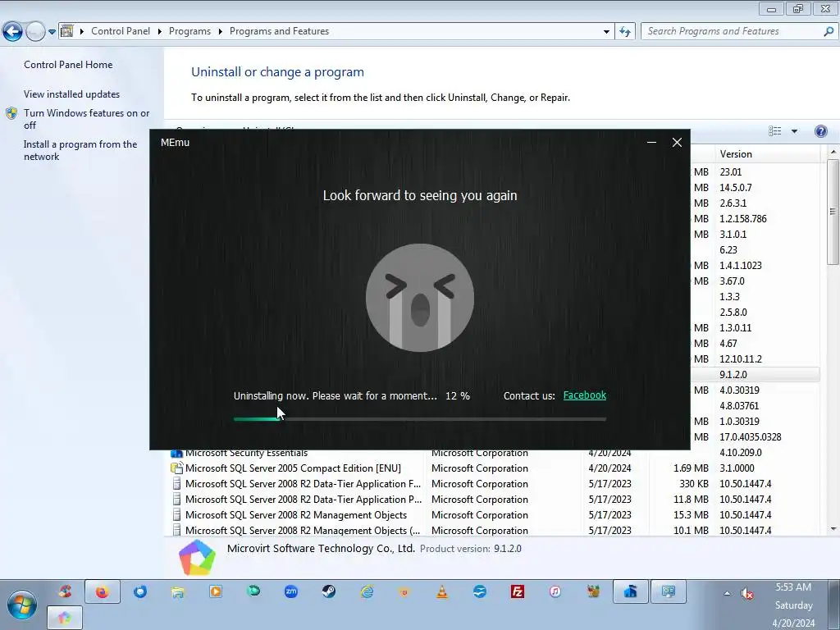Open the Facebook contact link in MEmu uninstaller

[584, 395]
